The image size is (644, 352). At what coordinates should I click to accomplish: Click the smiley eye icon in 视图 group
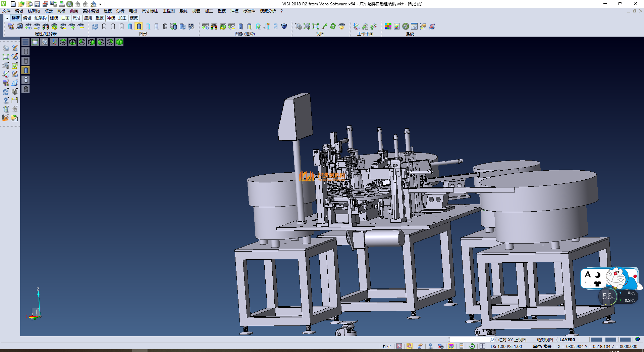click(342, 26)
